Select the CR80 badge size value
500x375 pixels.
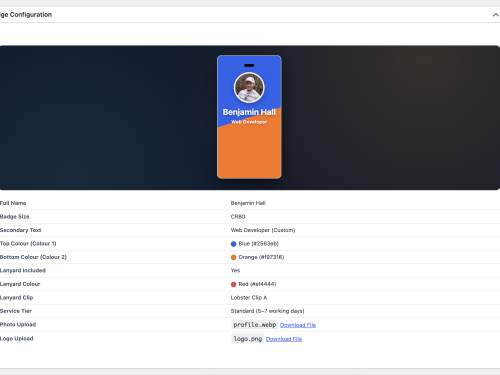238,217
